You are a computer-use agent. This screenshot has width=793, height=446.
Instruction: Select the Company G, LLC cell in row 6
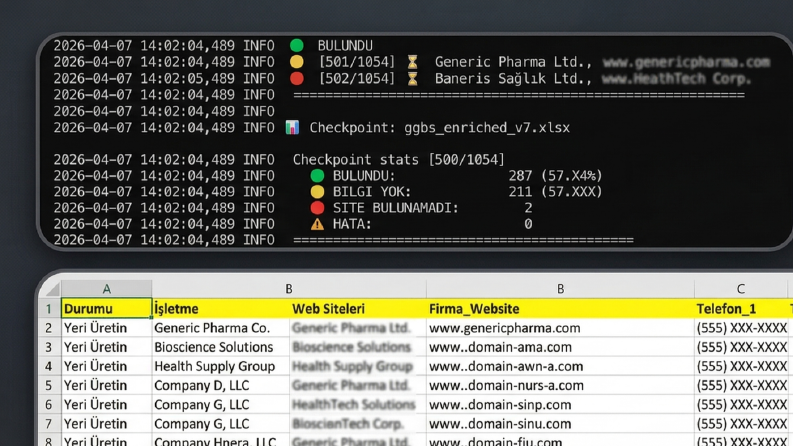click(221, 405)
